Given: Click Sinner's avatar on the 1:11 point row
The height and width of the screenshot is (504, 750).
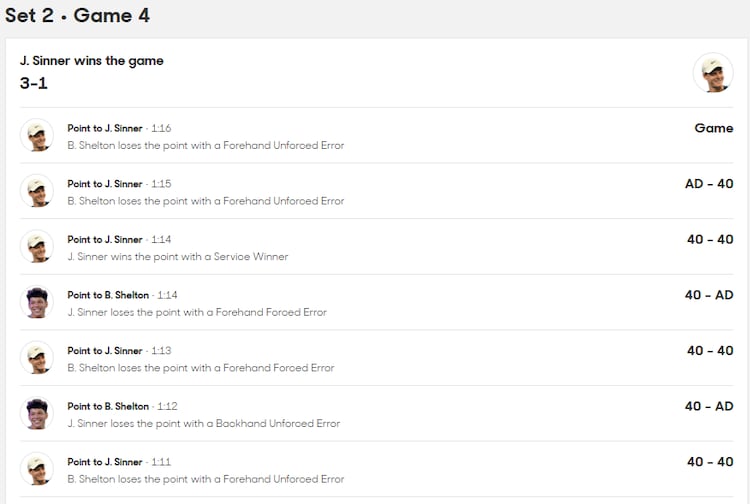Looking at the screenshot, I should pyautogui.click(x=37, y=470).
